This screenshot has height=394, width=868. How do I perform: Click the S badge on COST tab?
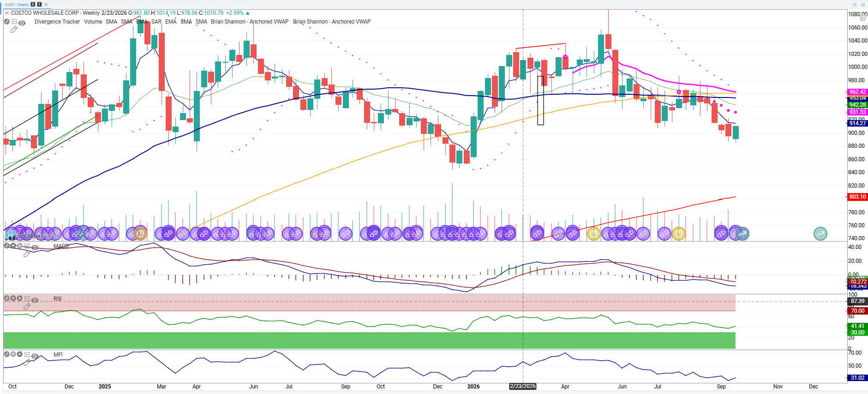click(x=33, y=5)
